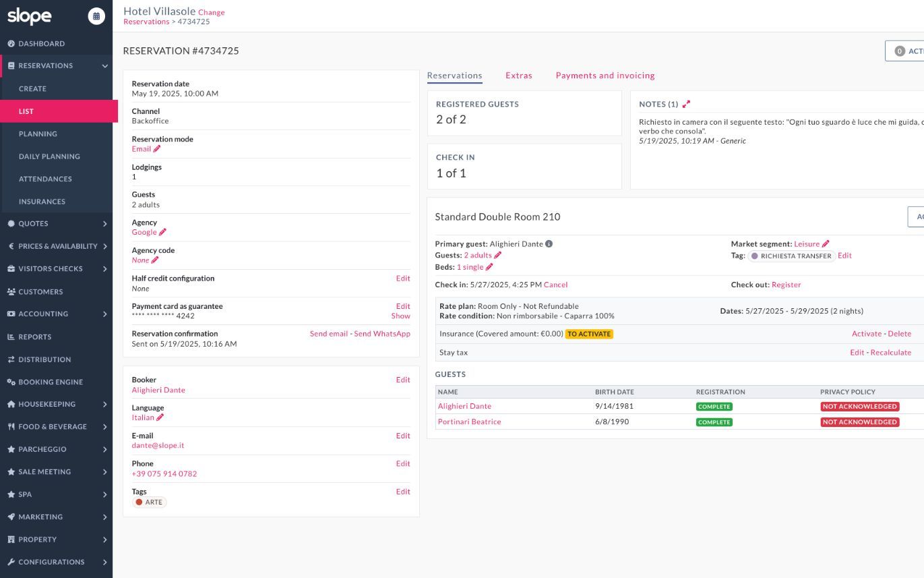
Task: Edit guest count pencil next to 2 adults
Action: (x=498, y=256)
